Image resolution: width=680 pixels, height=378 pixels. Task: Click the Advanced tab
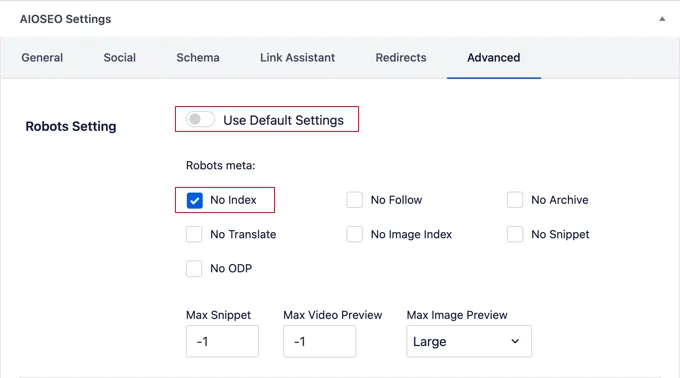click(x=494, y=58)
